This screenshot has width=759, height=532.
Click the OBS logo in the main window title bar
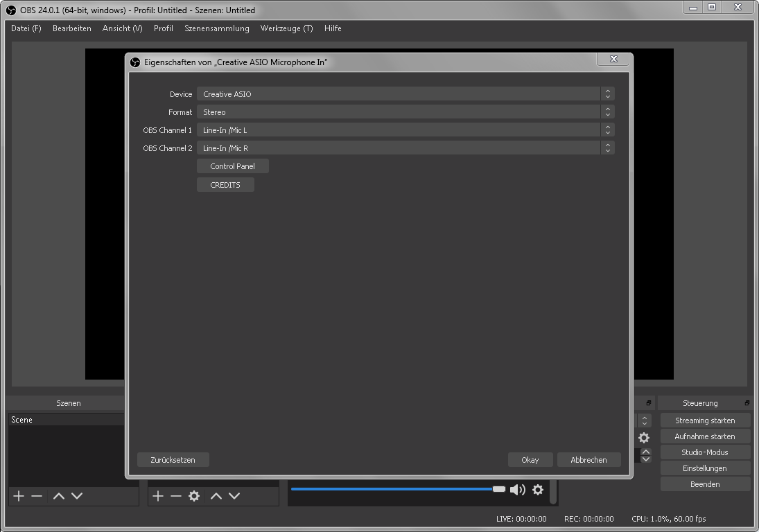10,10
